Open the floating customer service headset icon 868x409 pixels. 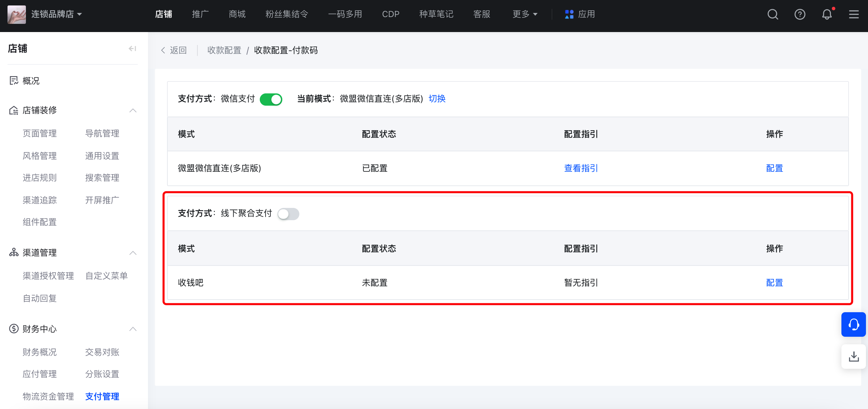(853, 324)
